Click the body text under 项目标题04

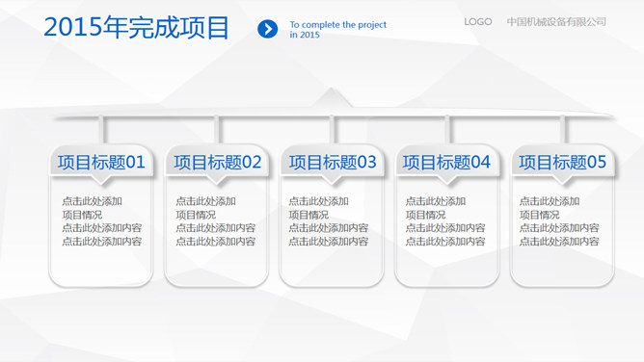point(445,221)
